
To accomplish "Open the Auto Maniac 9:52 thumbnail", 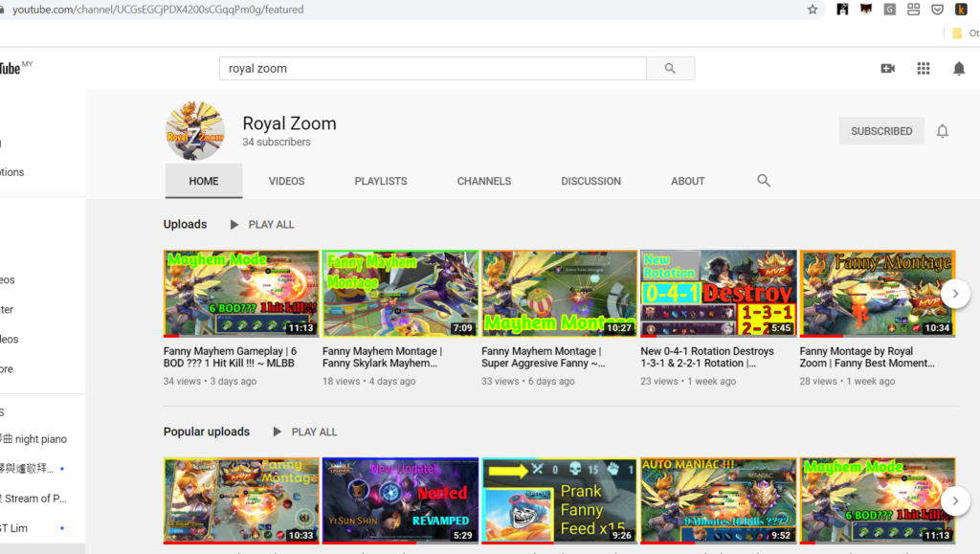I will [x=718, y=501].
